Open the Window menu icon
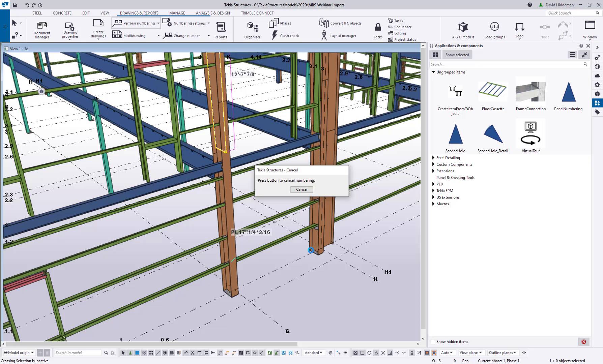 point(590,29)
